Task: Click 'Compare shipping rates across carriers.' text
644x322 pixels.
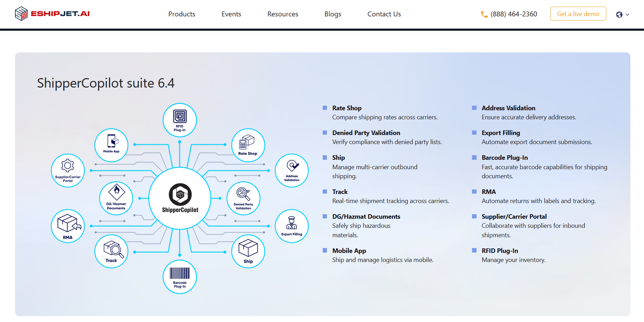Action: 385,117
